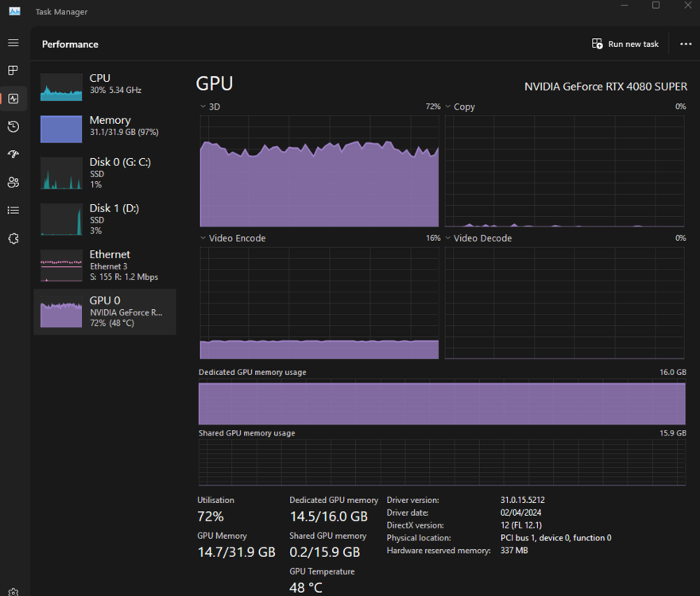Collapse the Video Encode graph section

(x=203, y=238)
